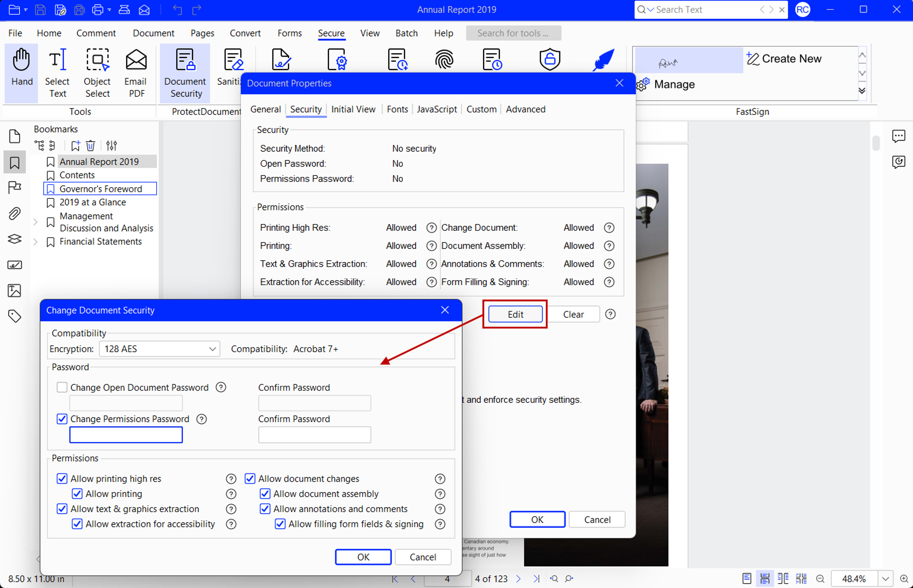Move down one row in the FastSign gallery
The width and height of the screenshot is (913, 588).
862,73
